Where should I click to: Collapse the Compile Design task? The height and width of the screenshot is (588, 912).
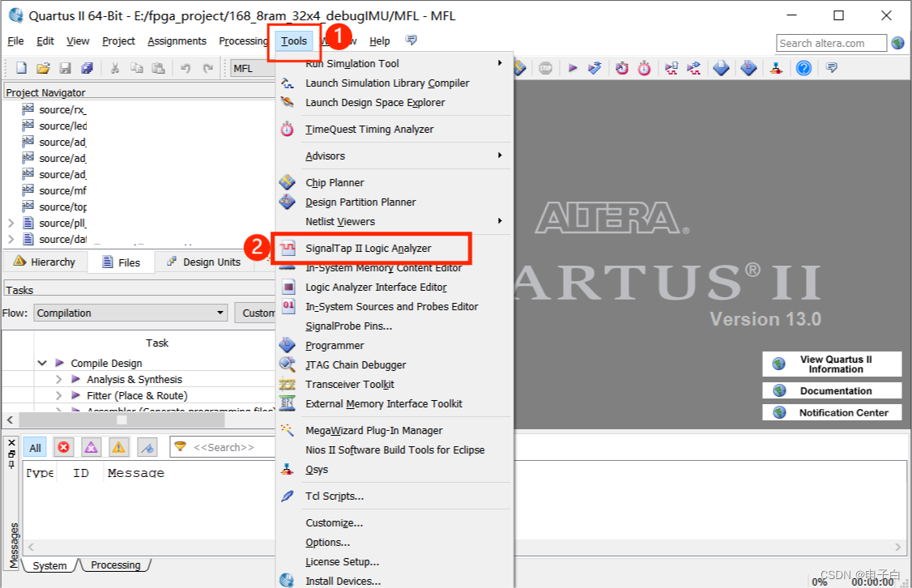pos(42,363)
